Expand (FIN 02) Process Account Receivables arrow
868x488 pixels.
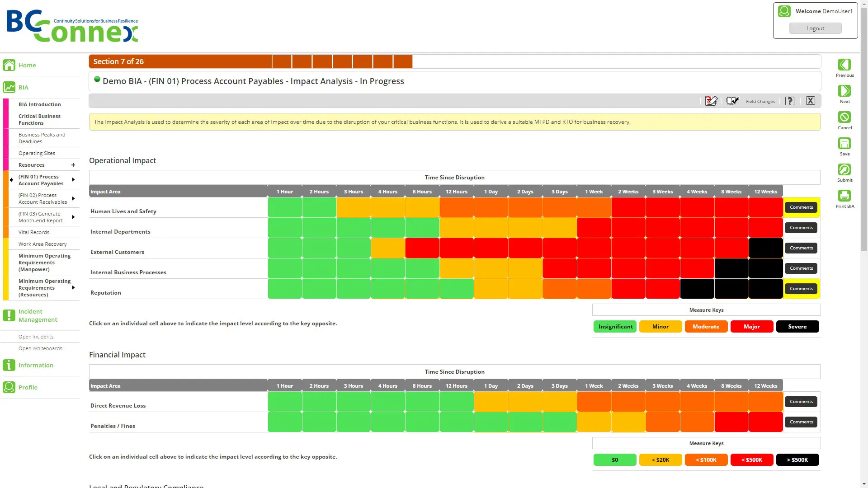pyautogui.click(x=73, y=198)
